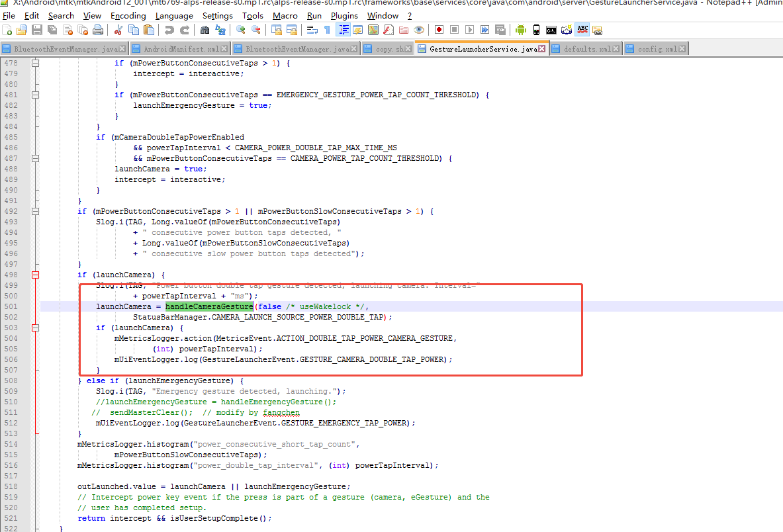
Task: Open Folder as Workspace icon
Action: tap(404, 30)
